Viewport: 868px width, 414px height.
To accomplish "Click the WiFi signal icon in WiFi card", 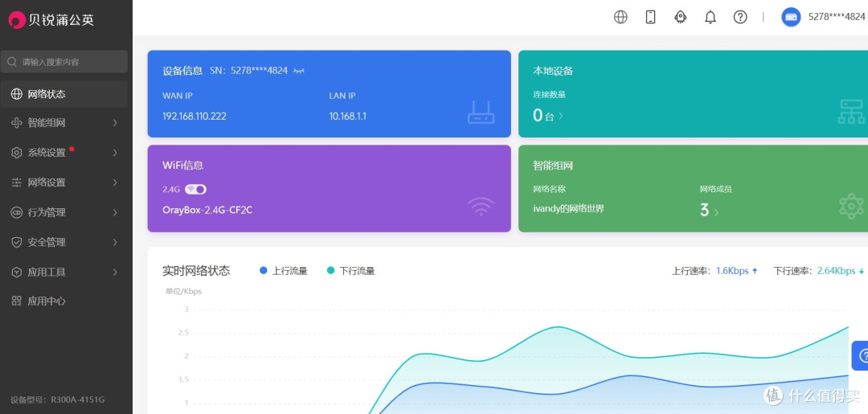I will pos(481,207).
